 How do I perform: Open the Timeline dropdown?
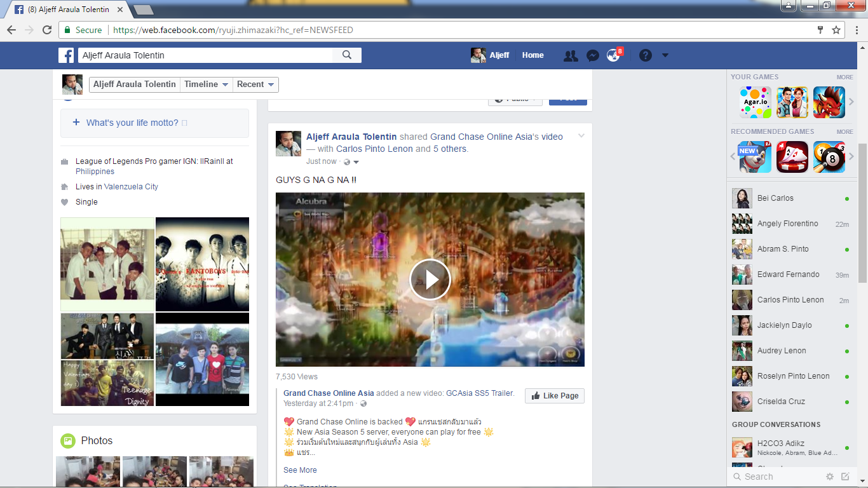pos(207,85)
